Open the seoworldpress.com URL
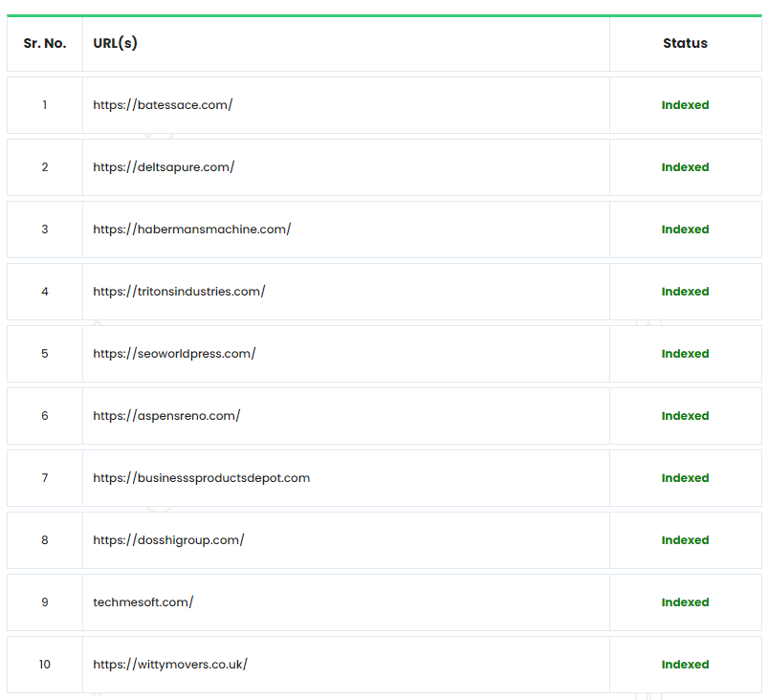Image resolution: width=768 pixels, height=700 pixels. [174, 354]
